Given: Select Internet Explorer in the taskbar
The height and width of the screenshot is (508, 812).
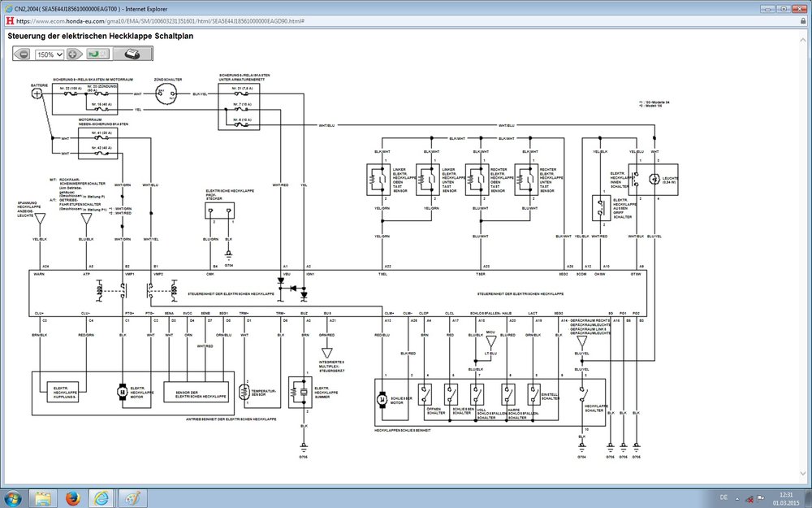Looking at the screenshot, I should pyautogui.click(x=101, y=497).
